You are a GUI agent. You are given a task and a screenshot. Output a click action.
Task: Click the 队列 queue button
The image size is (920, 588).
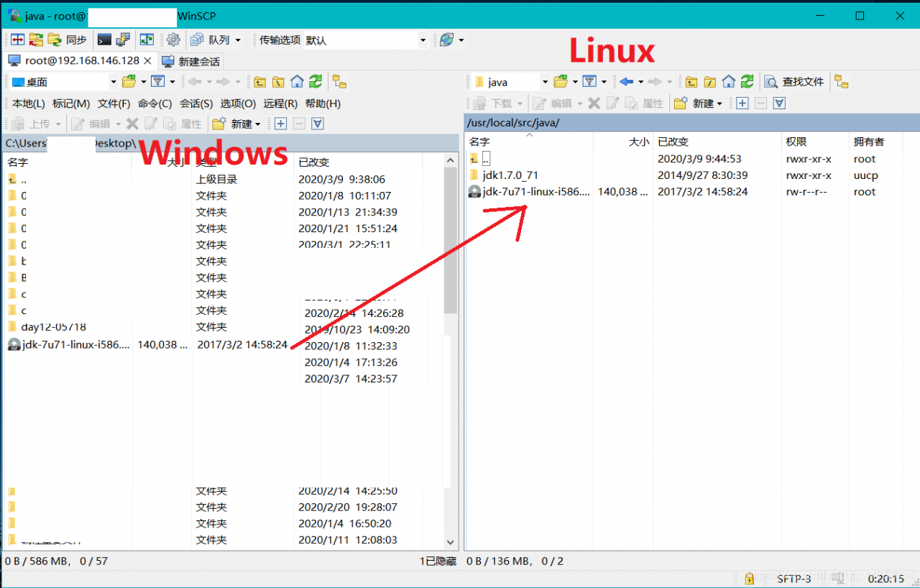(x=211, y=40)
